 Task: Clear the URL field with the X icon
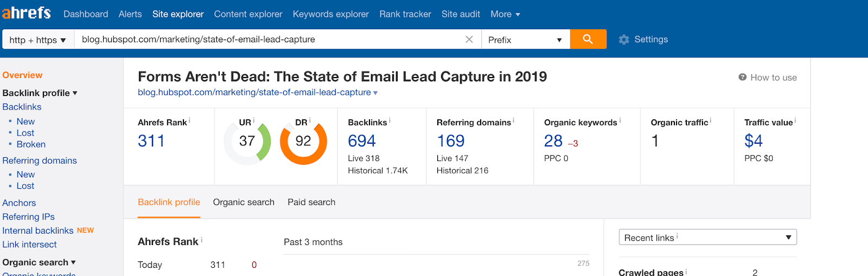[x=469, y=39]
